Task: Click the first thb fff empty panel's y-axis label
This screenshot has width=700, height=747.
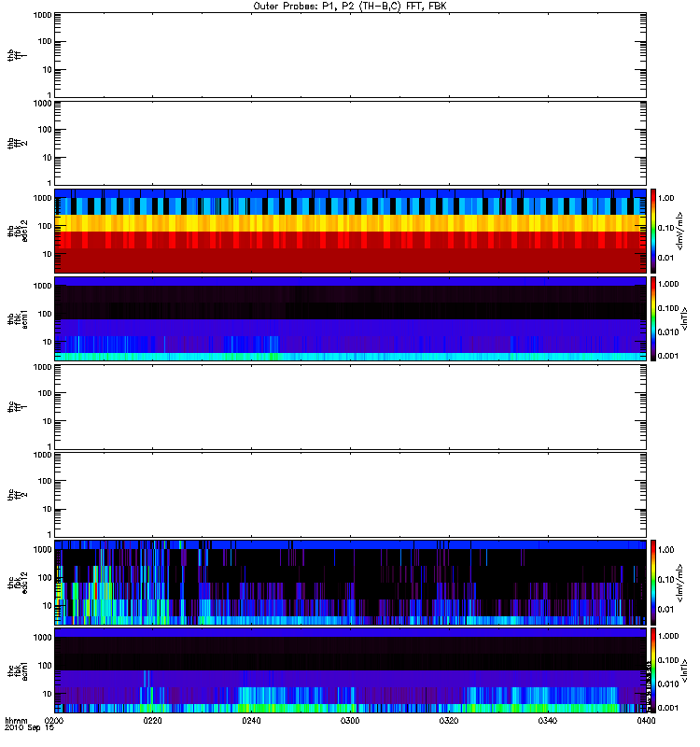Action: tap(17, 55)
